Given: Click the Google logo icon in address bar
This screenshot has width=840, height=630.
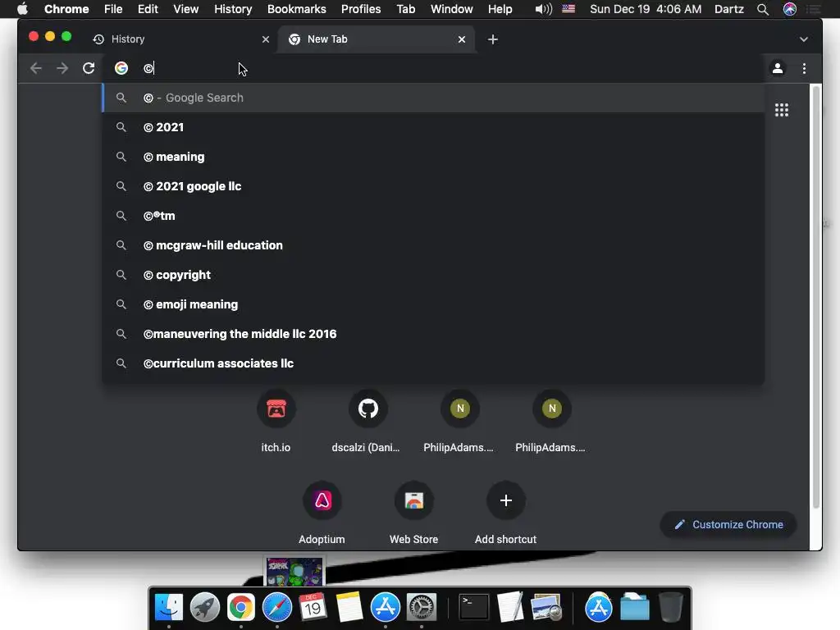Looking at the screenshot, I should (x=121, y=68).
